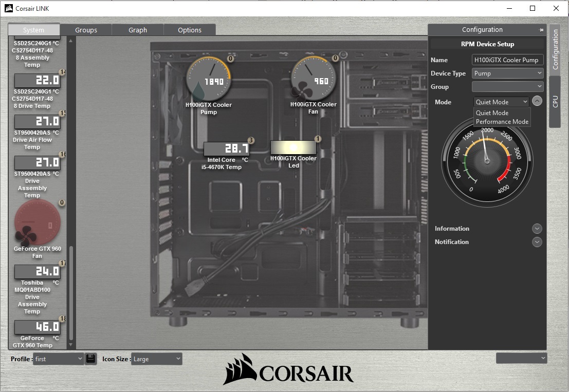Click the pump Name input field
The image size is (569, 392).
tap(507, 60)
